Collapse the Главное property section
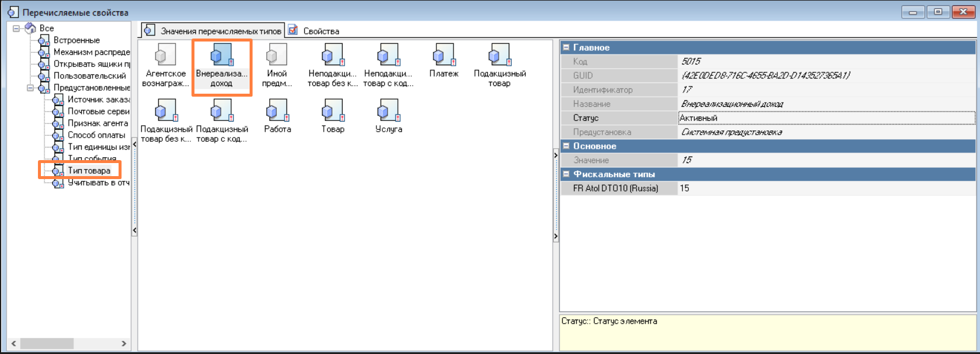 pyautogui.click(x=566, y=47)
